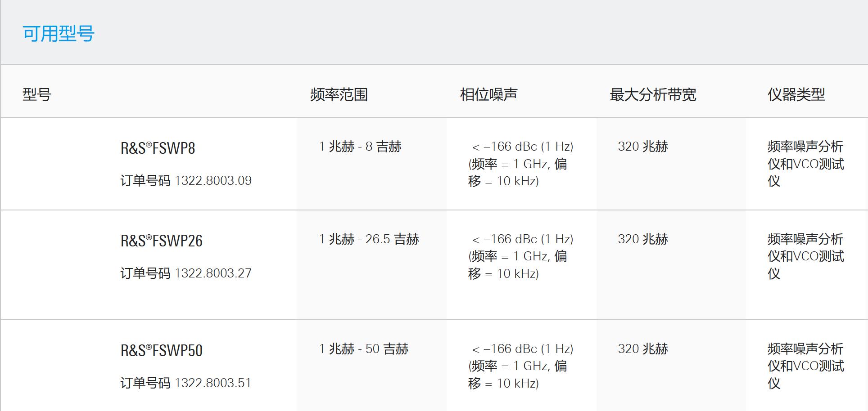Click the 仪器类型 column header

click(x=796, y=95)
